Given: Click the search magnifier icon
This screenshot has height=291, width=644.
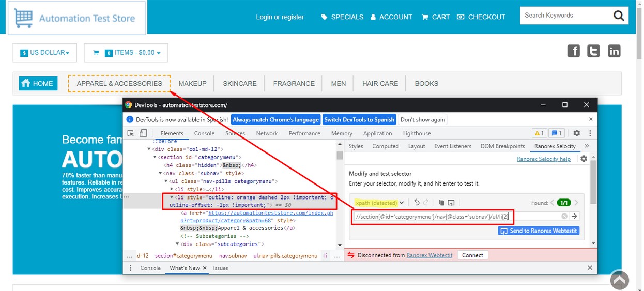Looking at the screenshot, I should (x=619, y=16).
